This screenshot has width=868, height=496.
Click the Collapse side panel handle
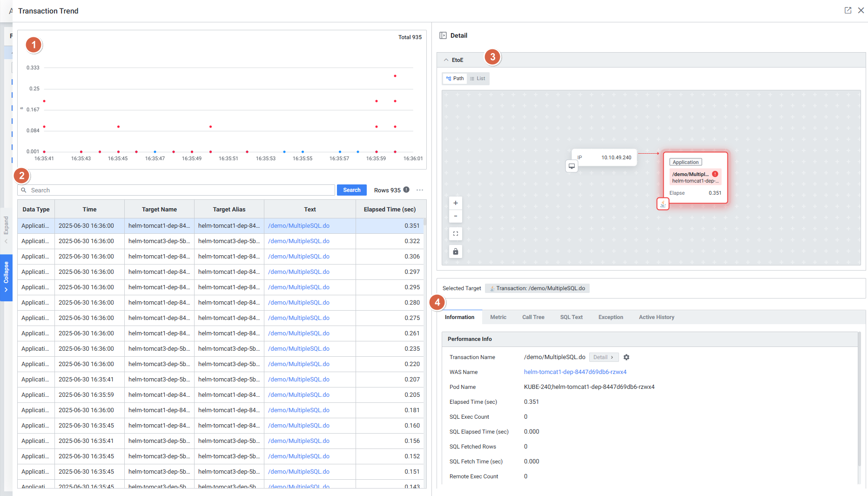6,277
